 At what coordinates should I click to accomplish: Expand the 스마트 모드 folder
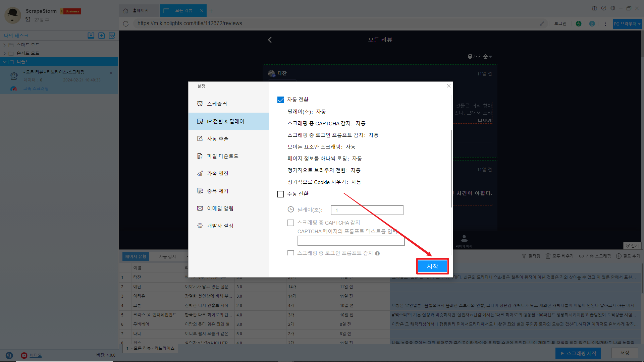5,45
